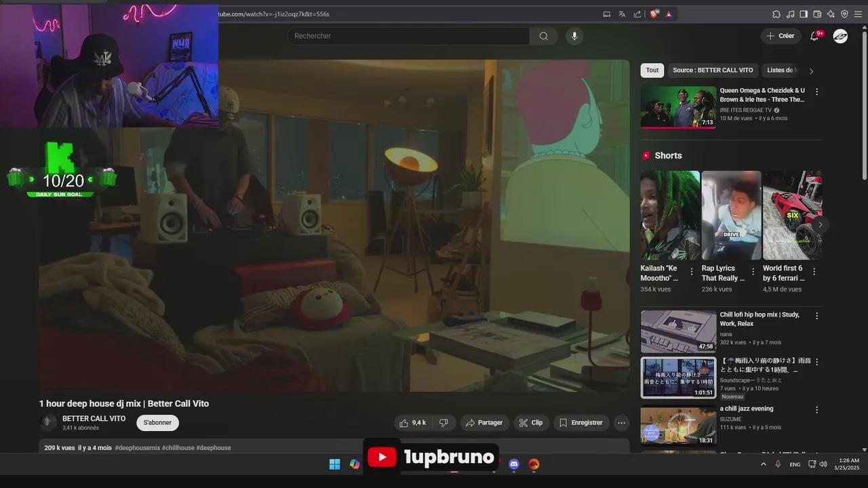Click the Brave Rewards triangle icon
868x488 pixels.
(669, 14)
